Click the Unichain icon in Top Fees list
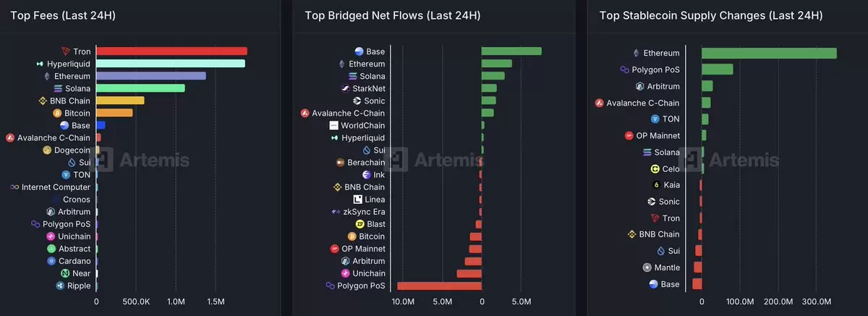Image resolution: width=868 pixels, height=316 pixels. pos(51,236)
